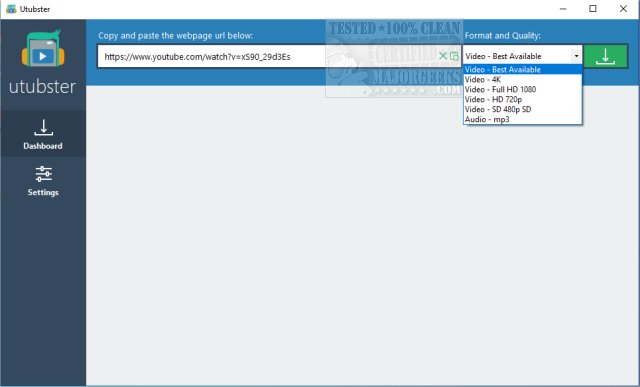The width and height of the screenshot is (640, 387).
Task: Click the green download button
Action: pos(605,56)
